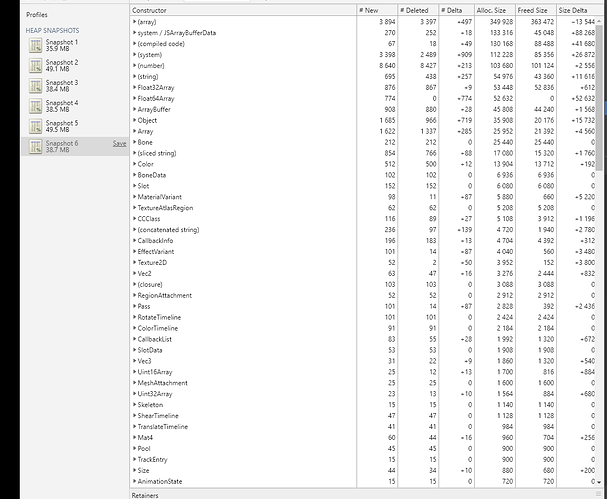Expand the (array) constructor row
Viewport: 607px width, 499px height.
click(x=134, y=22)
